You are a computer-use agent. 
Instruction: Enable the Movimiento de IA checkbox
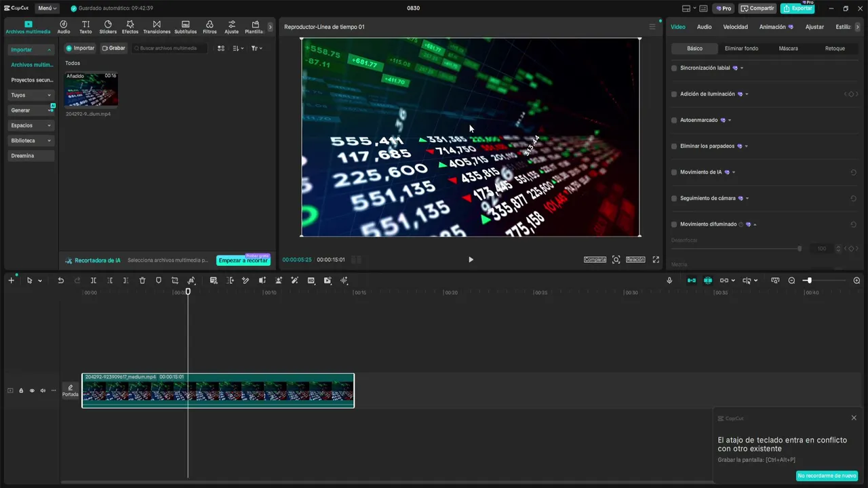674,172
